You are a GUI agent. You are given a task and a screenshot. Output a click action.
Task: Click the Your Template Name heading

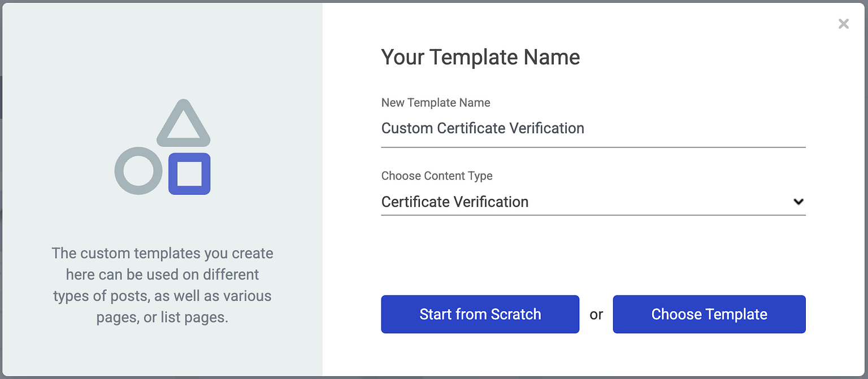[x=480, y=57]
